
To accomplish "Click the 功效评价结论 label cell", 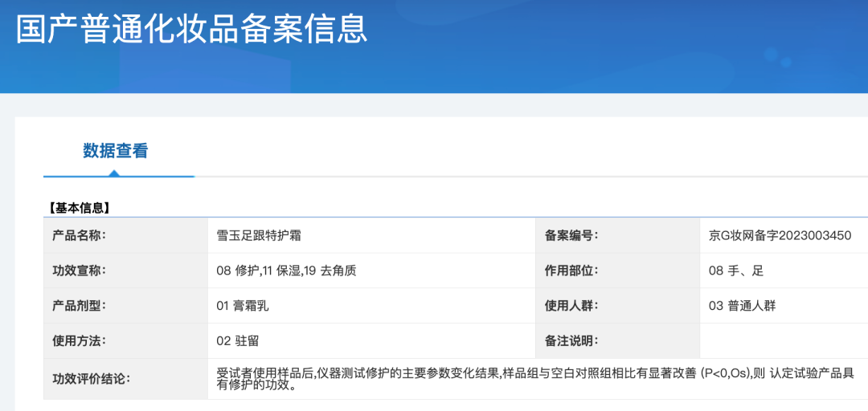I will coord(125,379).
